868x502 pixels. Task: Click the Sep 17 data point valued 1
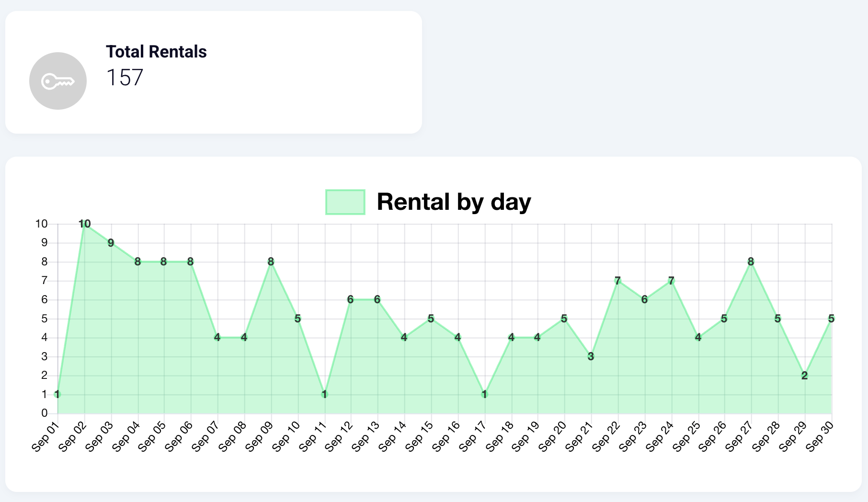pyautogui.click(x=485, y=394)
